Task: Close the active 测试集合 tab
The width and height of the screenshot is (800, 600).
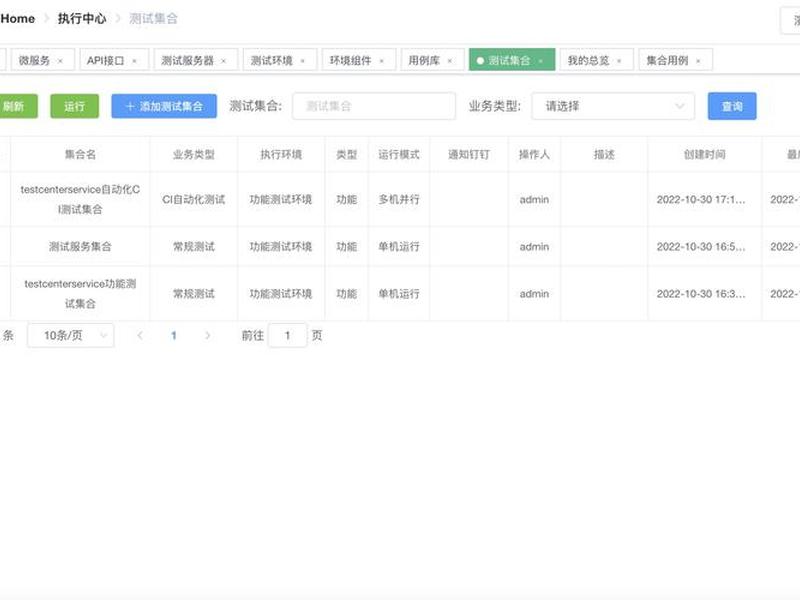Action: pos(540,61)
